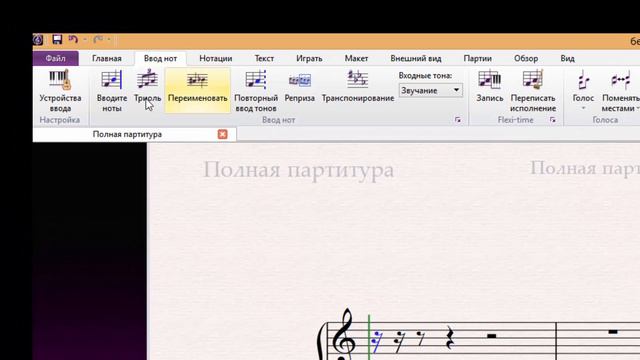
Task: Click the Реприза repeat tool
Action: tap(300, 87)
